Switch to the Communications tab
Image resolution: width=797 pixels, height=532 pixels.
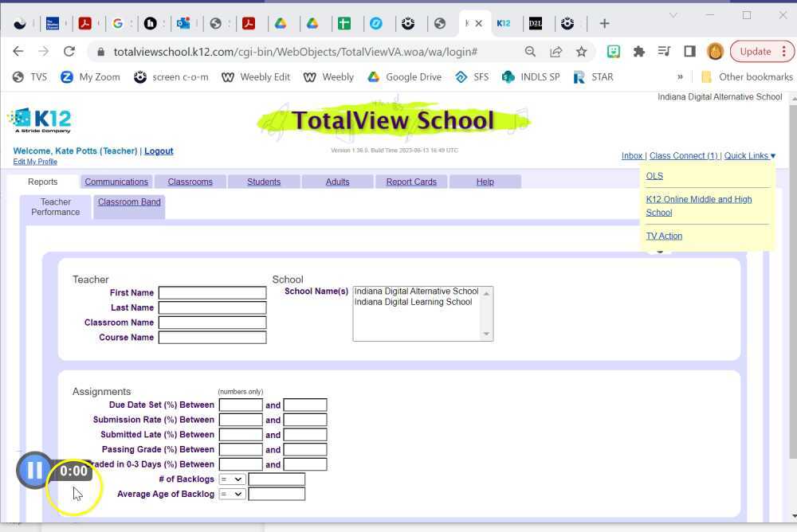[116, 182]
